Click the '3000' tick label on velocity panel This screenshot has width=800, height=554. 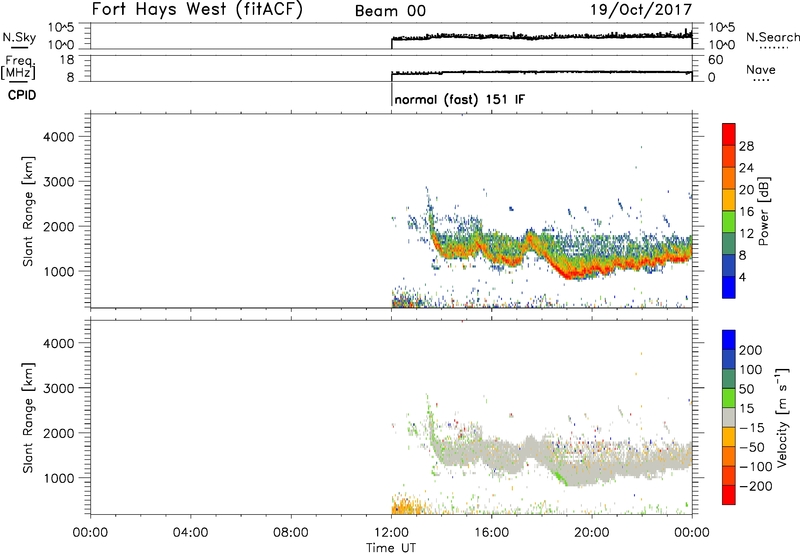point(59,388)
